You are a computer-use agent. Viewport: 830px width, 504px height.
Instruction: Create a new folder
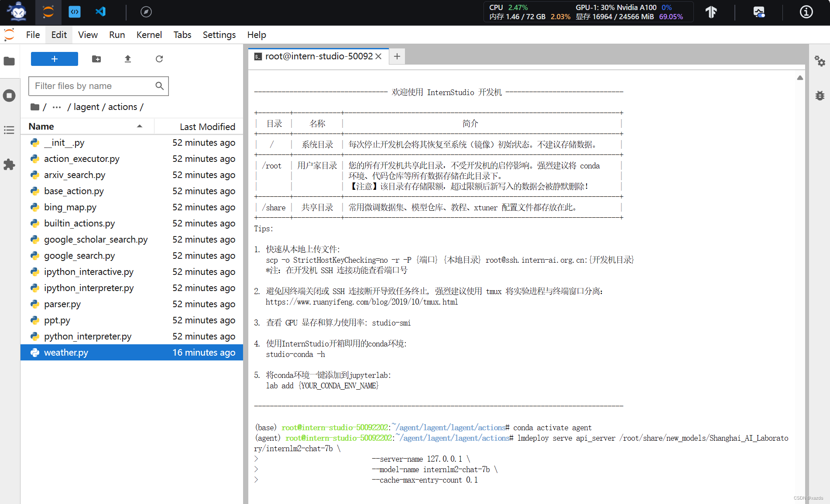pyautogui.click(x=96, y=59)
